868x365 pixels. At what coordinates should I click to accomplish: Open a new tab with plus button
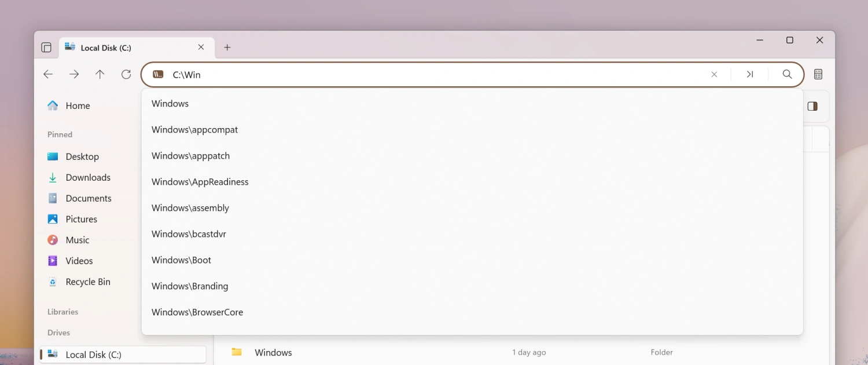pyautogui.click(x=227, y=48)
